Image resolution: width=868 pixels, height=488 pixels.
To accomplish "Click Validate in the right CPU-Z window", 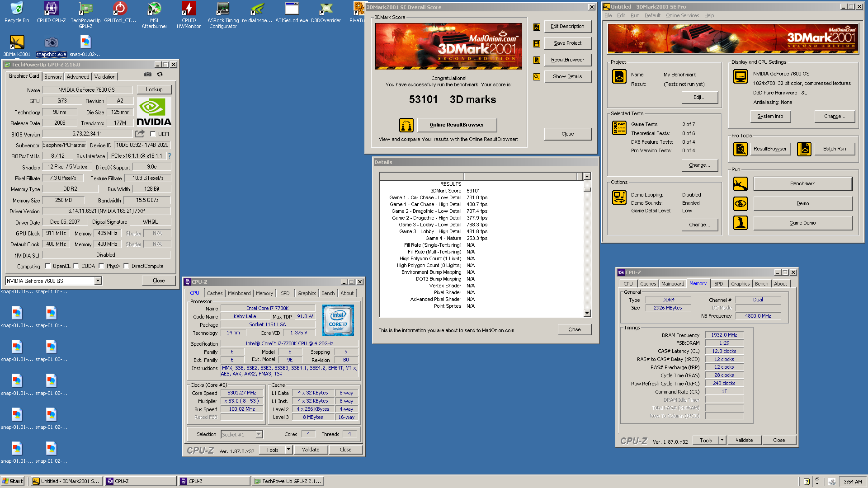I will [x=744, y=441].
